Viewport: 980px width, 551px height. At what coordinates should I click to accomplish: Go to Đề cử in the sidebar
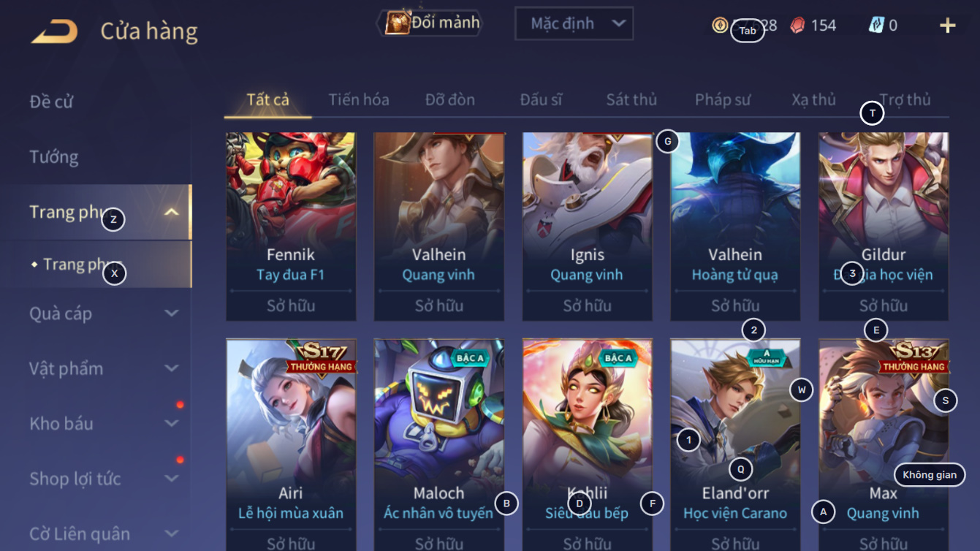tap(51, 101)
